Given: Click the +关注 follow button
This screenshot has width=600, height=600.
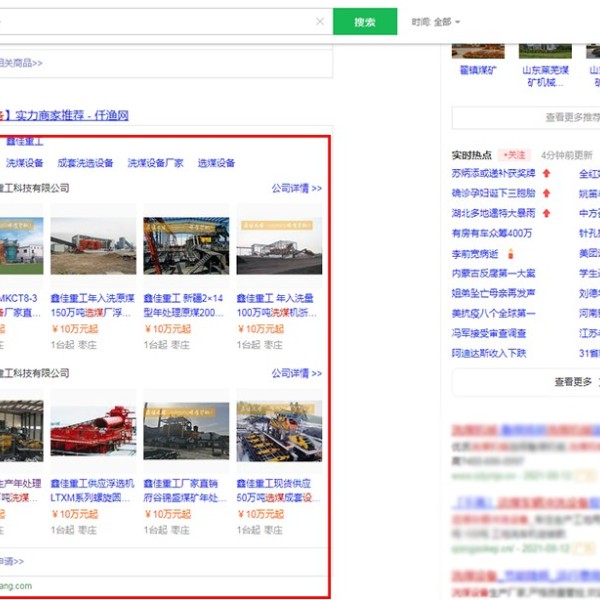Looking at the screenshot, I should pos(514,155).
